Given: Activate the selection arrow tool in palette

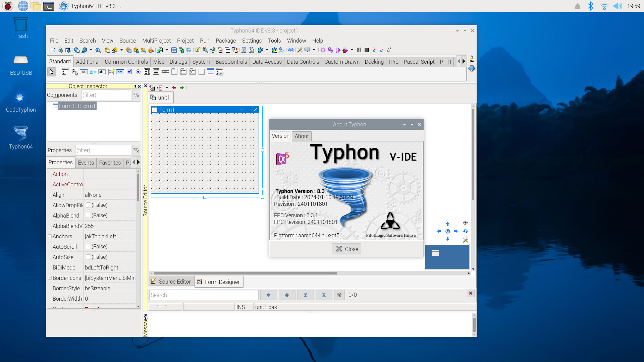Looking at the screenshot, I should pos(52,72).
